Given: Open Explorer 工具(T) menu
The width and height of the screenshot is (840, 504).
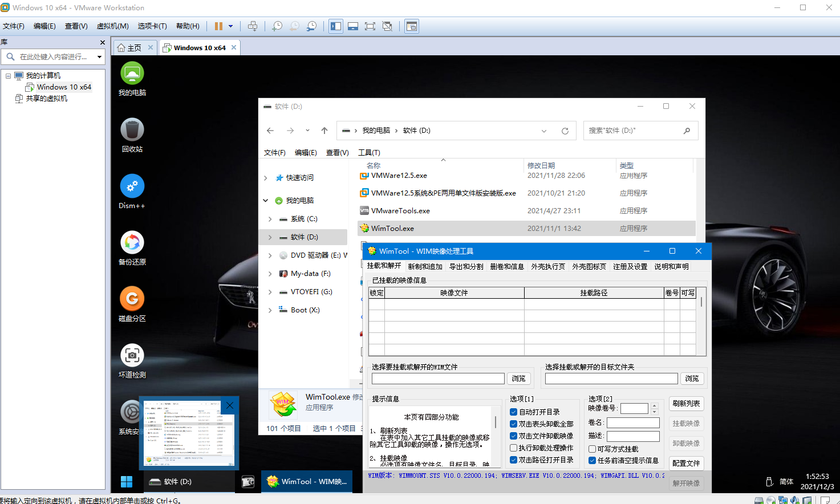Looking at the screenshot, I should coord(369,152).
